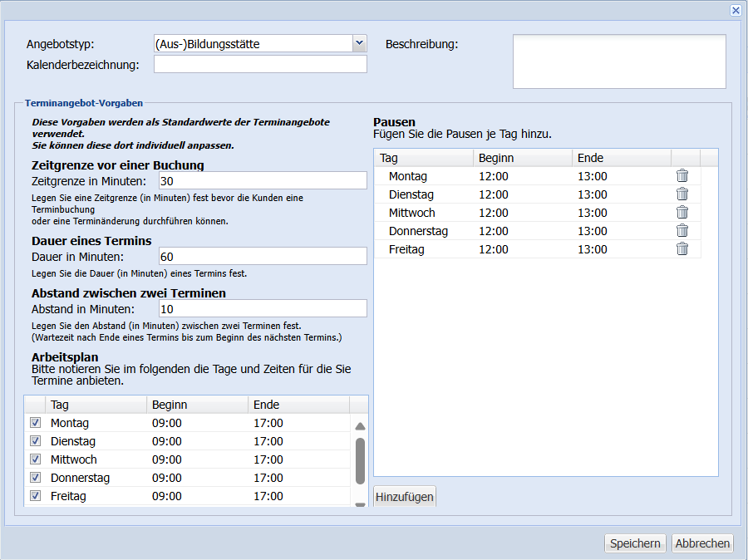Image resolution: width=748 pixels, height=560 pixels.
Task: Cancel using the Abbrechen button
Action: click(702, 543)
